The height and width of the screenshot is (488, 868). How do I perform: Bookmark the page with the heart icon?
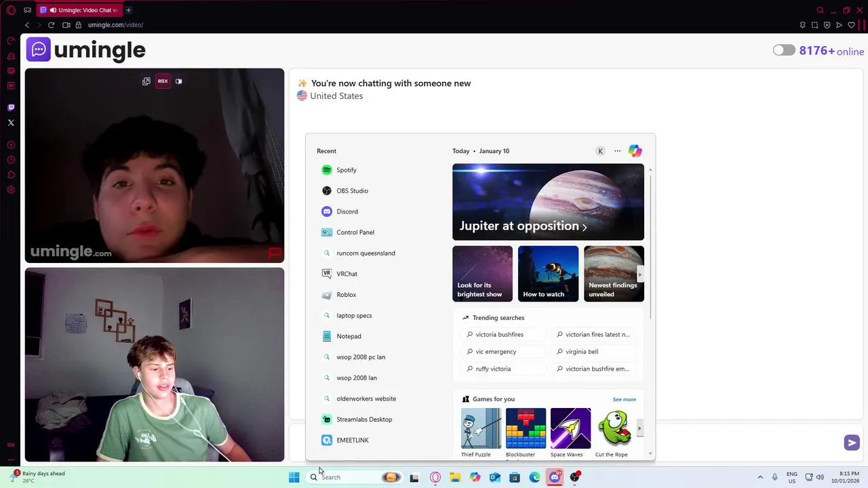pos(852,25)
